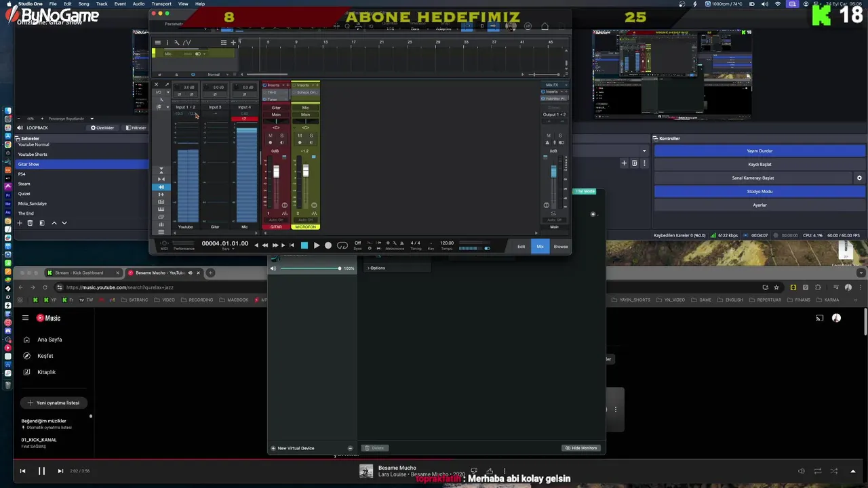Adjust the Gitar channel volume fader
Image resolution: width=868 pixels, height=488 pixels.
click(276, 172)
